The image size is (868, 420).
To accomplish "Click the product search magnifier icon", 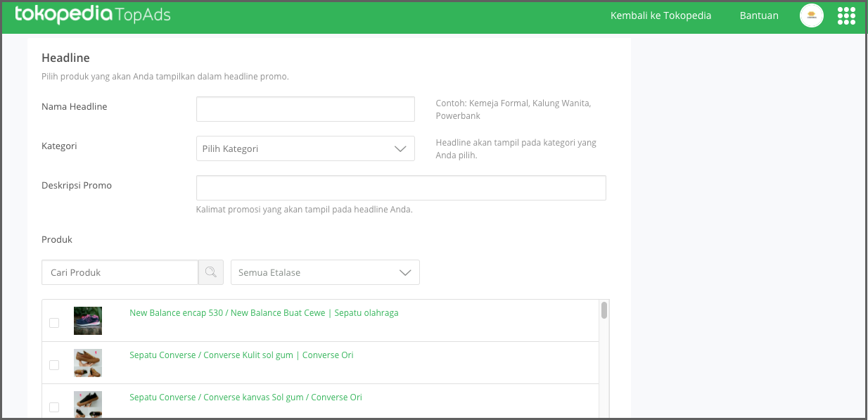I will [x=211, y=272].
